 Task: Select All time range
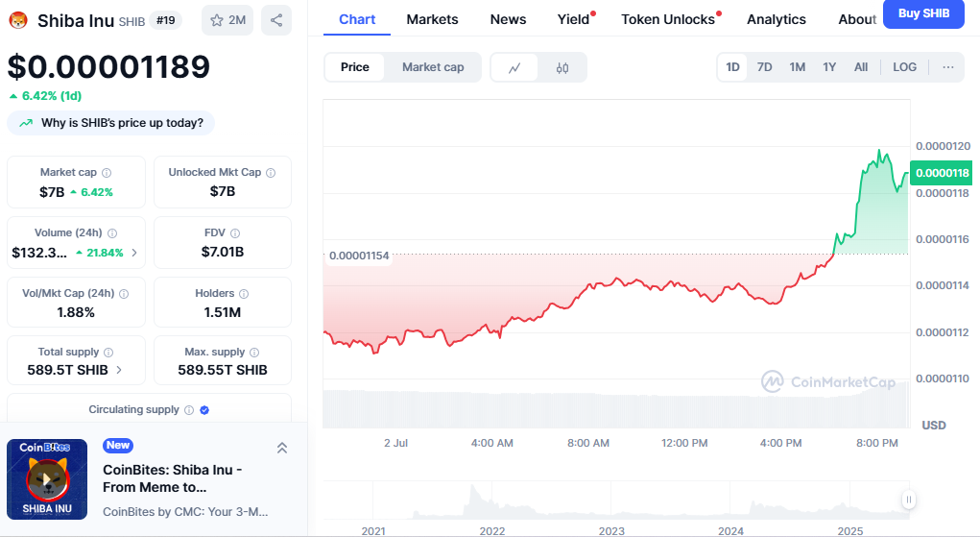point(861,67)
